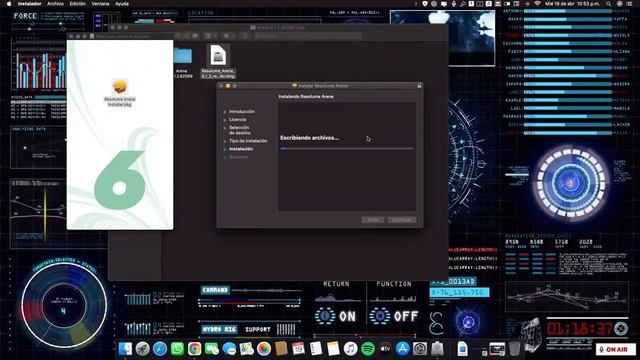
Task: Click the date and time in menu bar
Action: click(573, 4)
